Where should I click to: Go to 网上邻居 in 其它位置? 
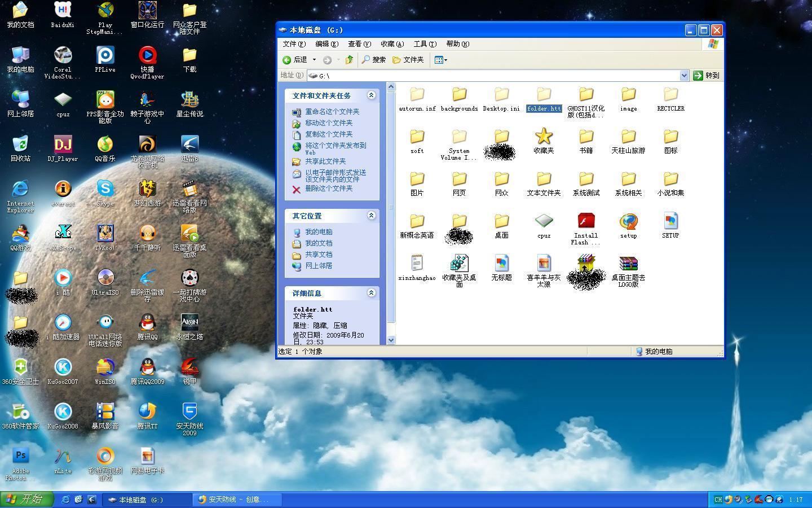(x=319, y=266)
